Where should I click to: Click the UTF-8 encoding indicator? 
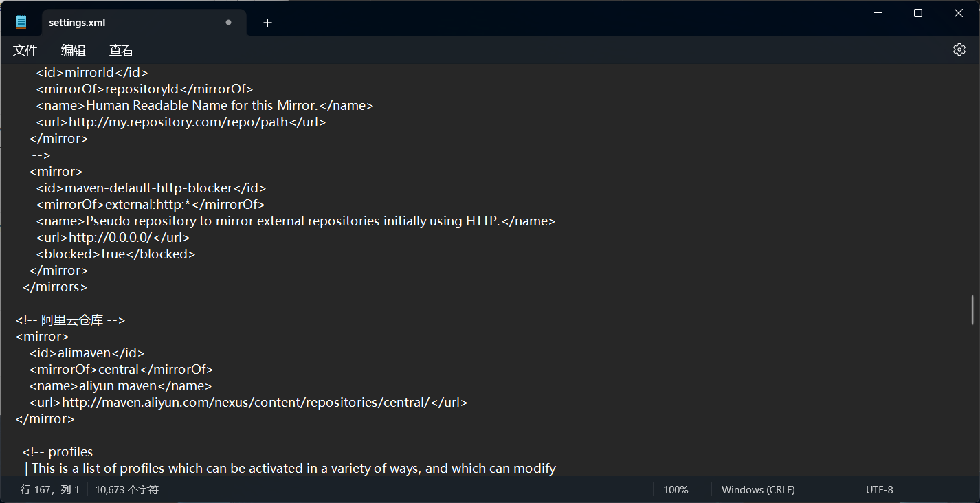[879, 490]
